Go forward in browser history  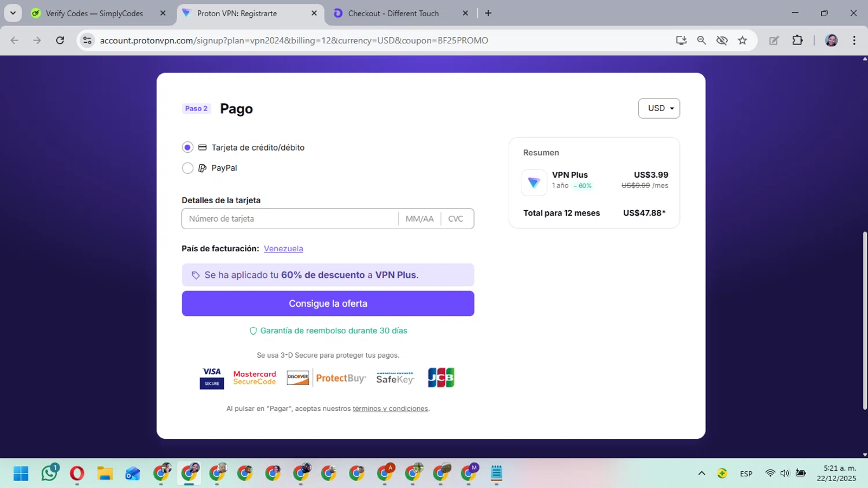click(x=37, y=41)
